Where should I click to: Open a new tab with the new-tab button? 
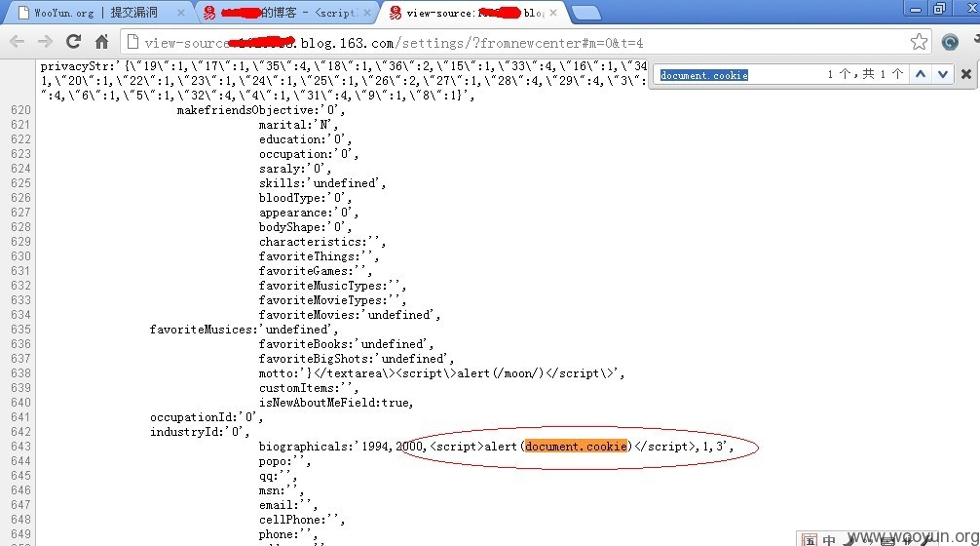[x=585, y=13]
